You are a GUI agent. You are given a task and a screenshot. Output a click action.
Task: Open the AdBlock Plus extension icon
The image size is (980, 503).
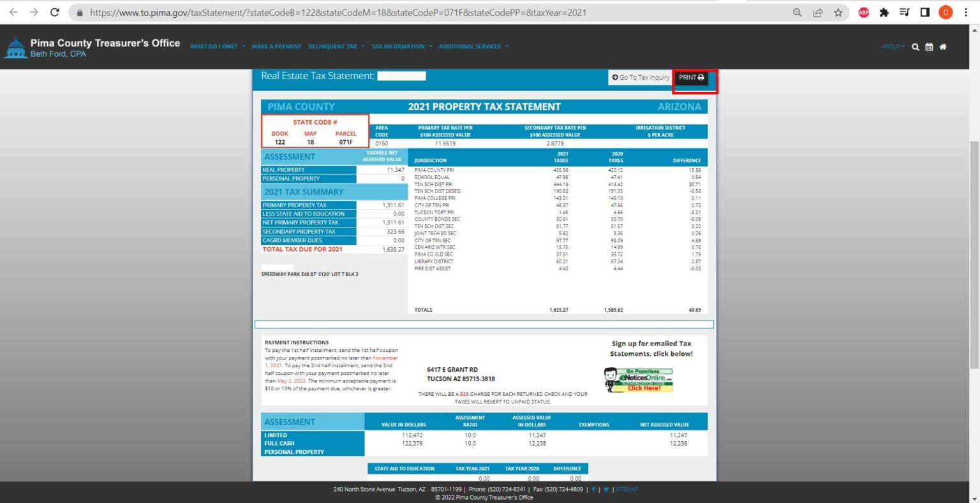coord(864,12)
